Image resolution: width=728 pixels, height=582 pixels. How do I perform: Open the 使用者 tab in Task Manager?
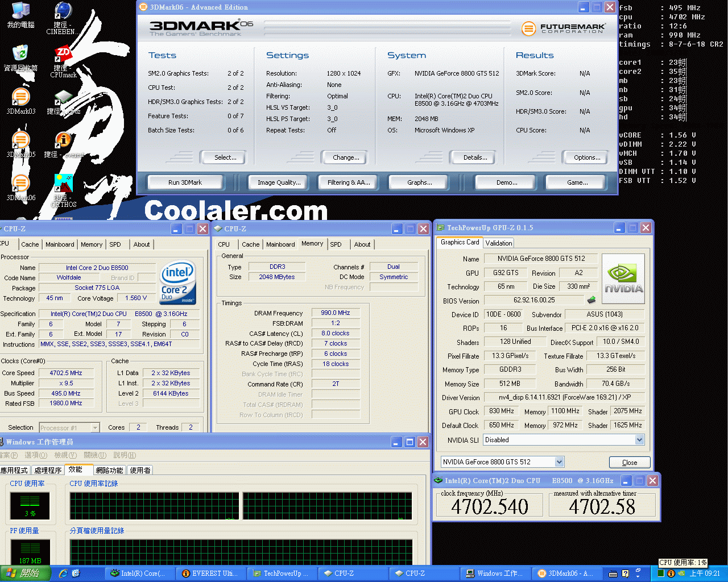140,470
